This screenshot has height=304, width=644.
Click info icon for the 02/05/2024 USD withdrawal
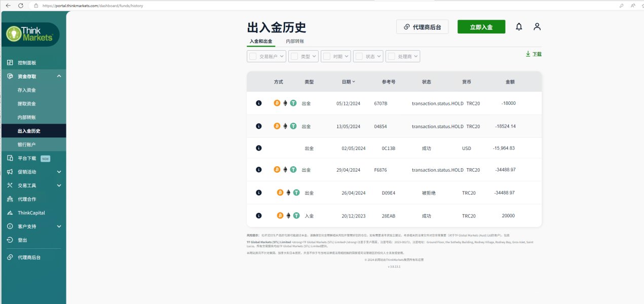(x=258, y=148)
